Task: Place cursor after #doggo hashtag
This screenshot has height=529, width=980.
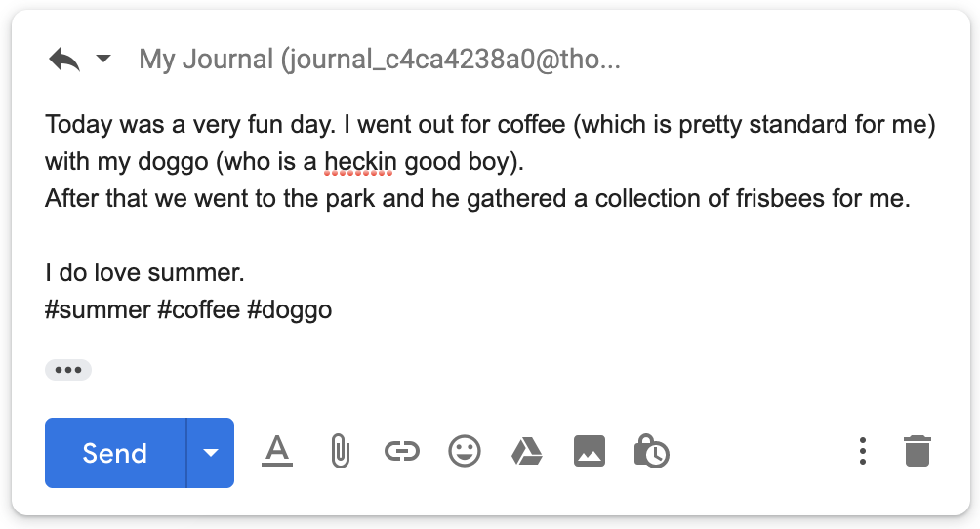Action: (x=333, y=310)
